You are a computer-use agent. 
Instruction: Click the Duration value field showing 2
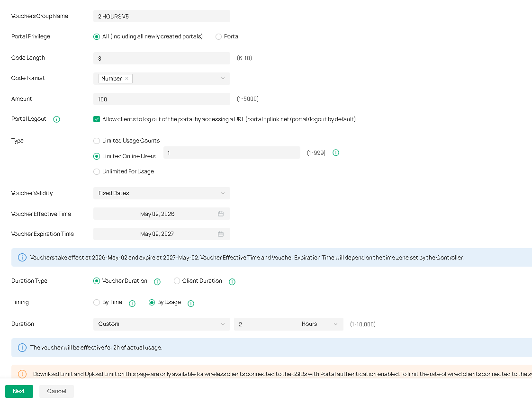pyautogui.click(x=265, y=324)
